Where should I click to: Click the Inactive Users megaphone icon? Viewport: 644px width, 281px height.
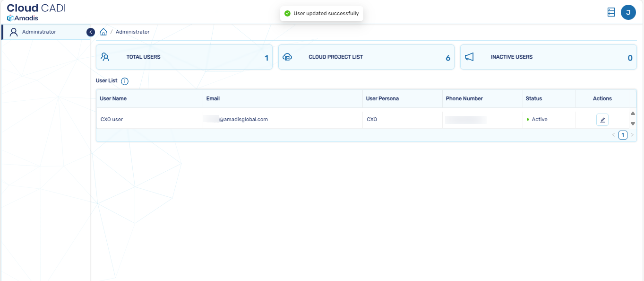point(469,57)
